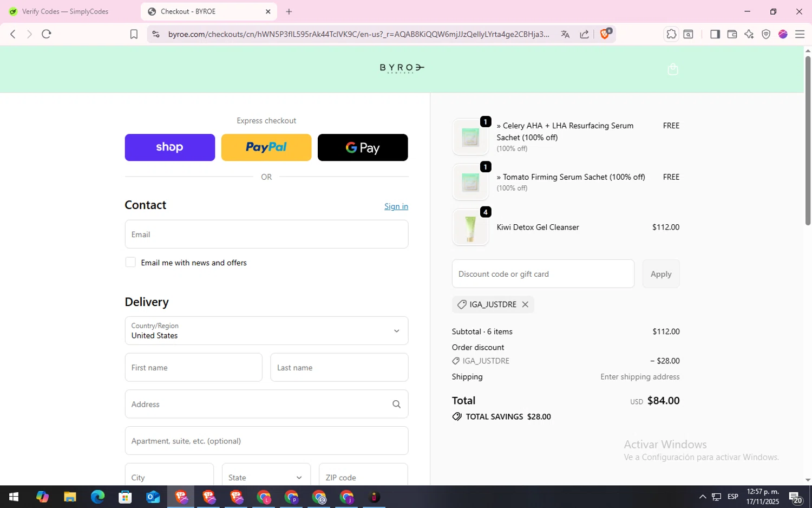The width and height of the screenshot is (812, 508).
Task: Open Windows Start menu
Action: (x=14, y=497)
